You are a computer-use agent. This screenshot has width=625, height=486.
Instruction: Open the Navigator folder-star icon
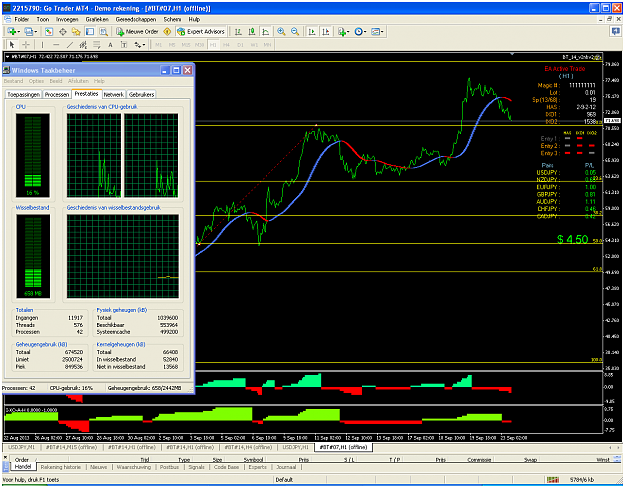pyautogui.click(x=76, y=31)
